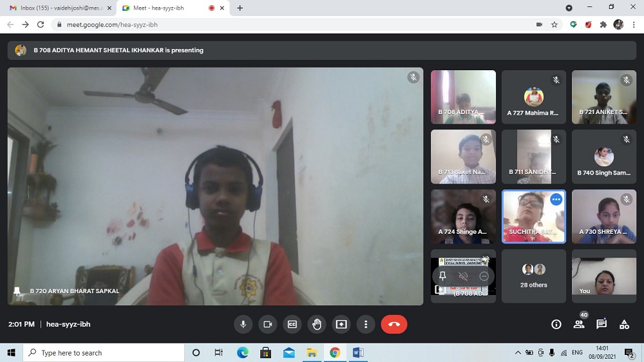Viewport: 644px width, 362px height.
Task: Leave the call with red button
Action: [394, 324]
